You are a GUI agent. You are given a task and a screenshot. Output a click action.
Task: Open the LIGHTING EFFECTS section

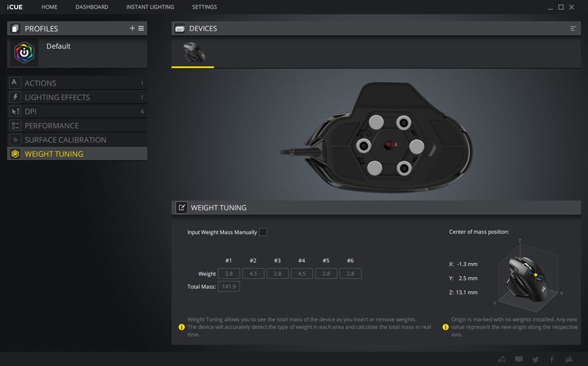(x=77, y=97)
